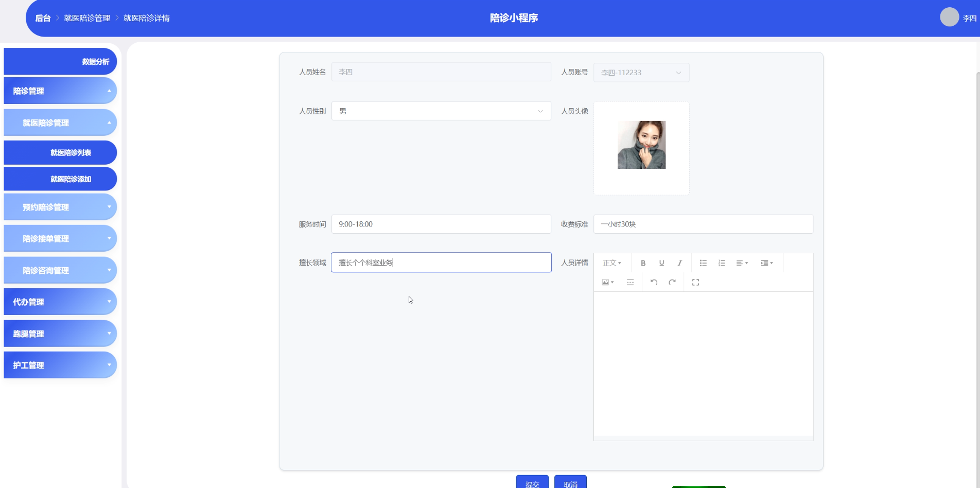Open 正文 heading style dropdown

612,263
